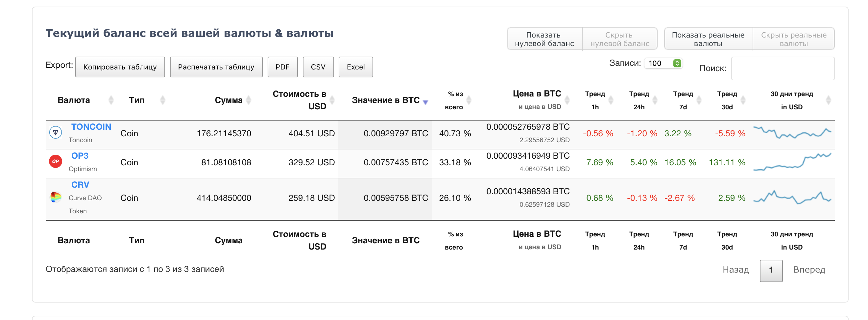This screenshot has width=868, height=320.
Task: Sort by Тренд 1h arrows
Action: (x=611, y=100)
